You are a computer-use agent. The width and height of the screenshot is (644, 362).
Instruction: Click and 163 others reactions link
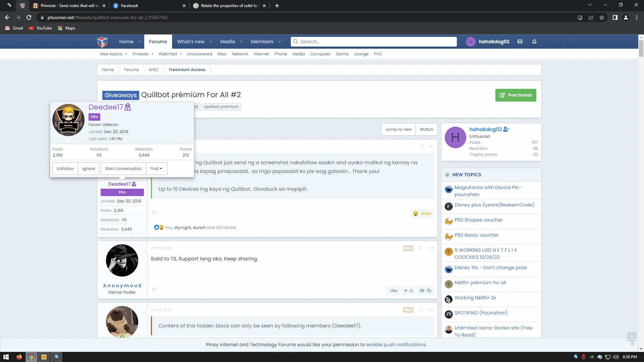click(x=221, y=228)
